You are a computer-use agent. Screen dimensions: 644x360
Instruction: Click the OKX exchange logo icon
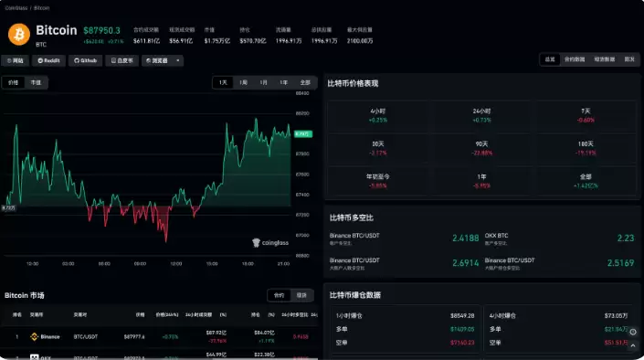pos(35,357)
